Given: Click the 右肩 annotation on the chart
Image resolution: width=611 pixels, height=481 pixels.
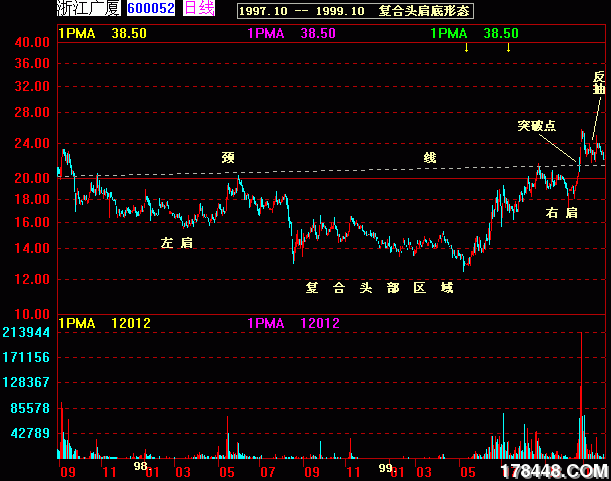Looking at the screenshot, I should (561, 212).
